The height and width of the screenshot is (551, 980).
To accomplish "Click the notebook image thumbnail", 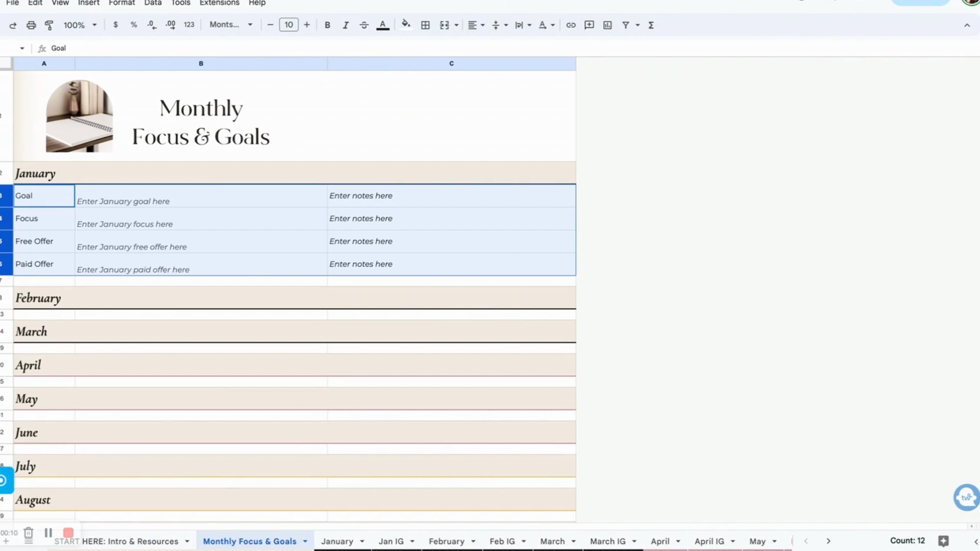I will [79, 116].
